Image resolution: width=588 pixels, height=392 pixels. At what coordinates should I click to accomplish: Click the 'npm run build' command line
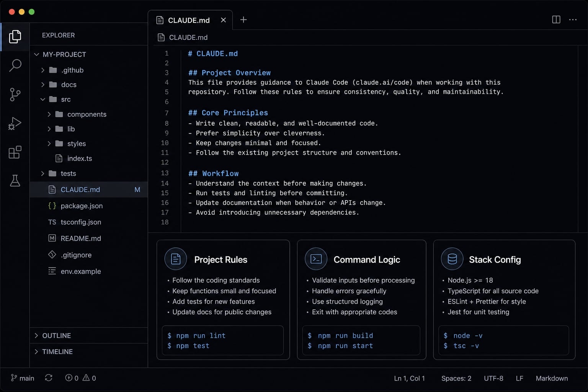340,335
